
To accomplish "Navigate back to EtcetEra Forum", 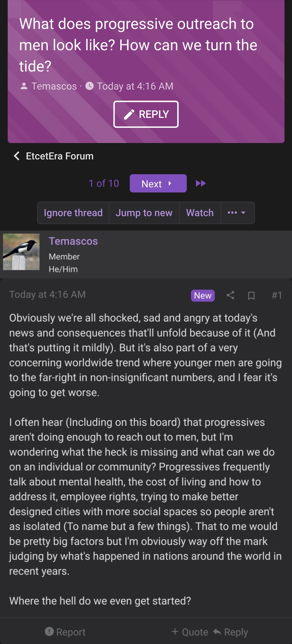I will pyautogui.click(x=60, y=156).
